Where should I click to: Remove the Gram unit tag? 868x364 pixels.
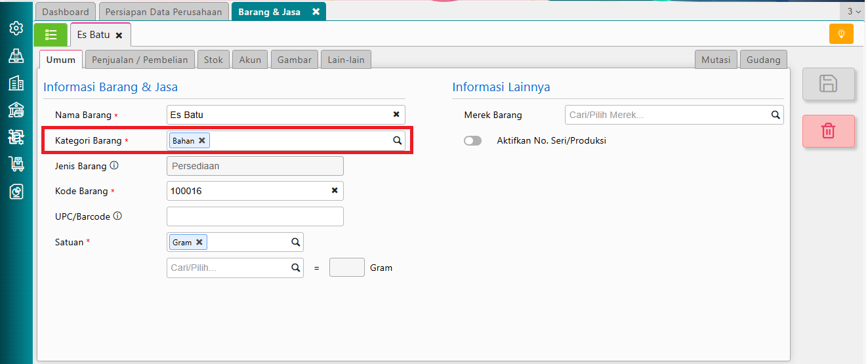[x=199, y=242]
